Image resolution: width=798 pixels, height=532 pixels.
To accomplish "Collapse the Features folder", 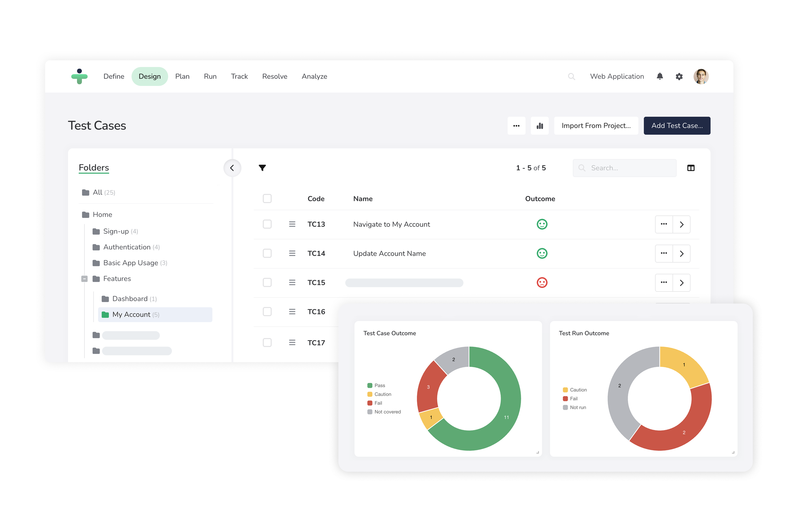I will pos(84,279).
